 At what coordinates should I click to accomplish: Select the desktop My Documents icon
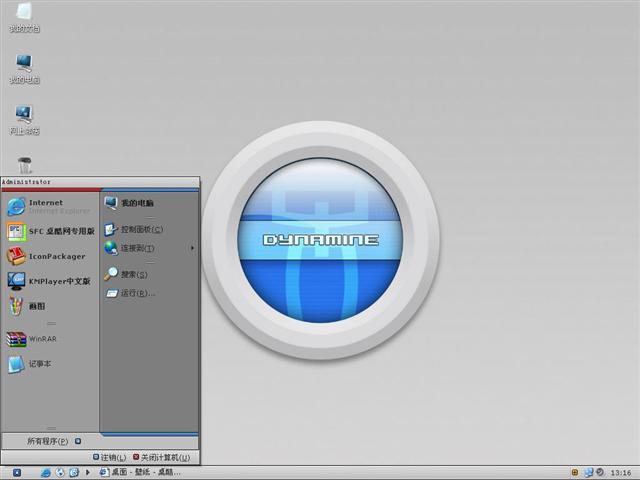24,18
